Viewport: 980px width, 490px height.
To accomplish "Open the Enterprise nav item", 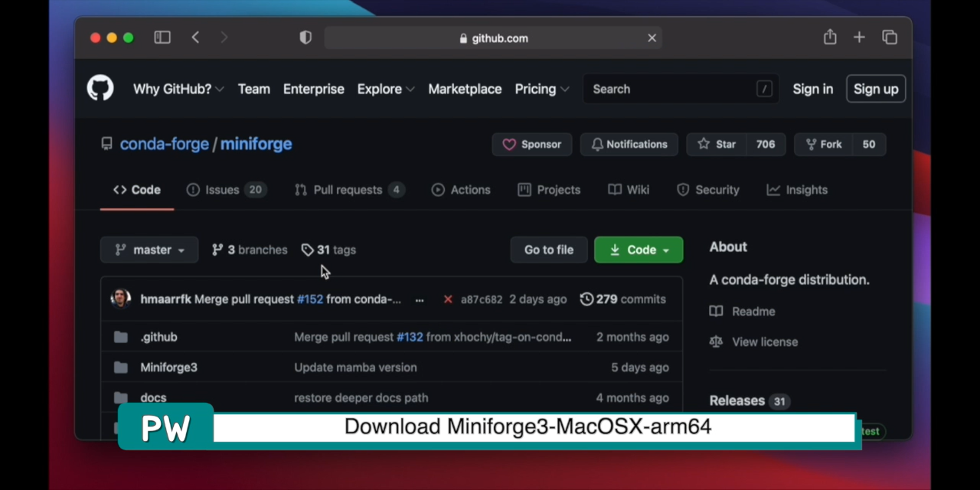I will pyautogui.click(x=314, y=89).
